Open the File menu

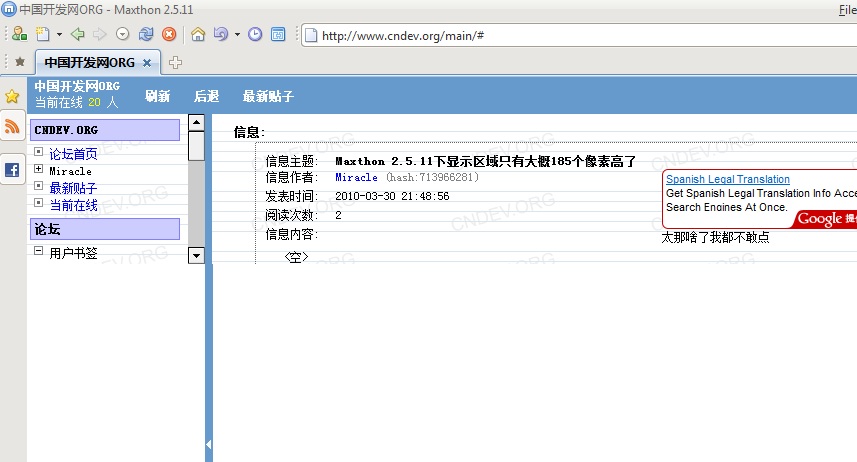point(848,10)
